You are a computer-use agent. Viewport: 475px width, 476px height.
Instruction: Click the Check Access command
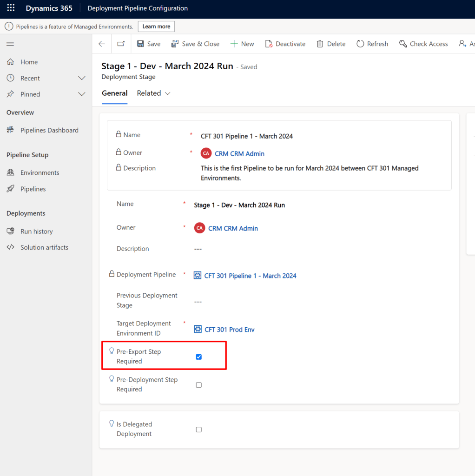(423, 43)
